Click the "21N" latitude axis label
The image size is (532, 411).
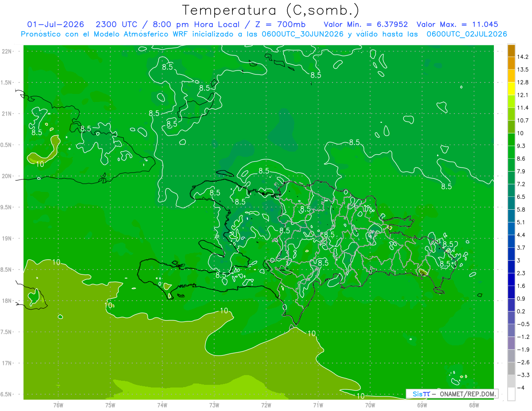coord(7,114)
